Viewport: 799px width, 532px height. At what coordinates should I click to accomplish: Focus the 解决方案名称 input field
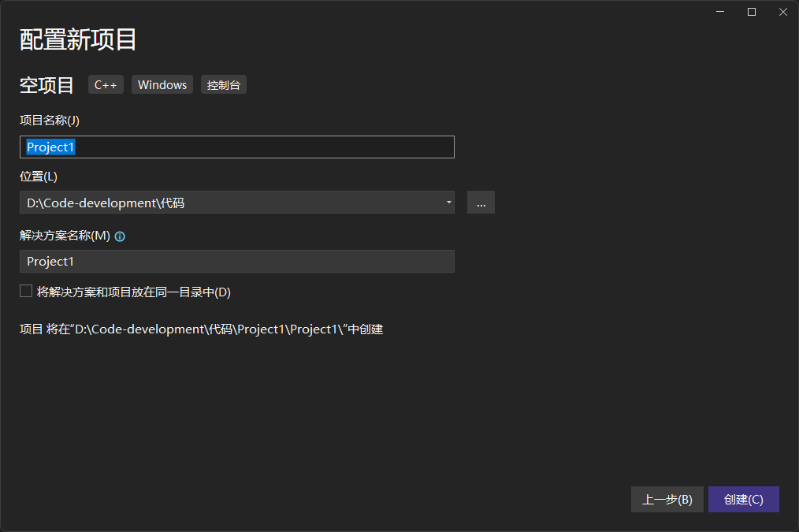pos(236,262)
